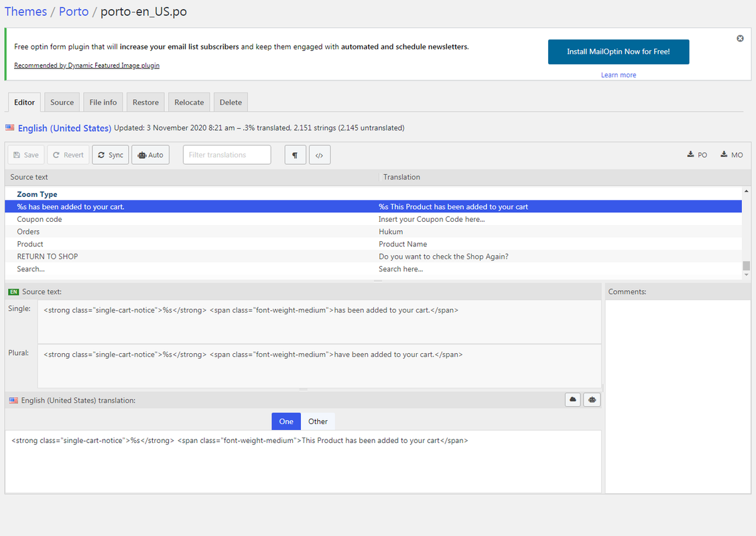Open the Editor tab
This screenshot has width=756, height=536.
coord(24,103)
